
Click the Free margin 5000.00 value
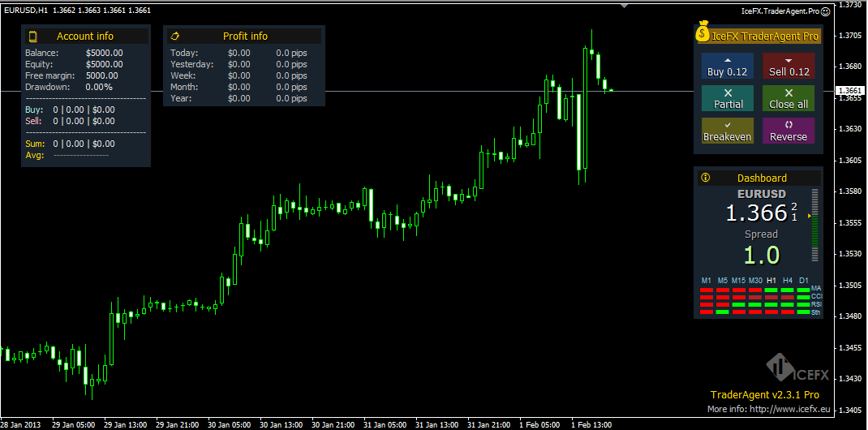click(x=102, y=75)
